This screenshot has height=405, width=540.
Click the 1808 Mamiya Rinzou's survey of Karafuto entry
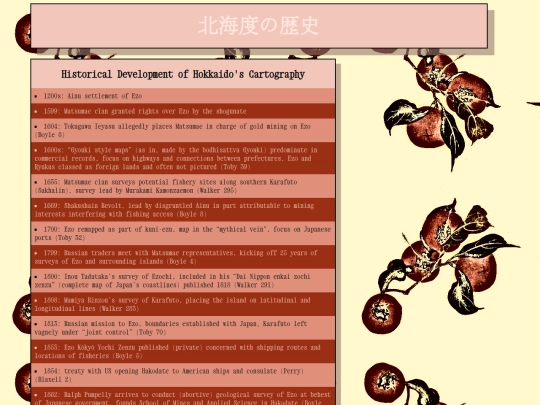click(x=183, y=304)
